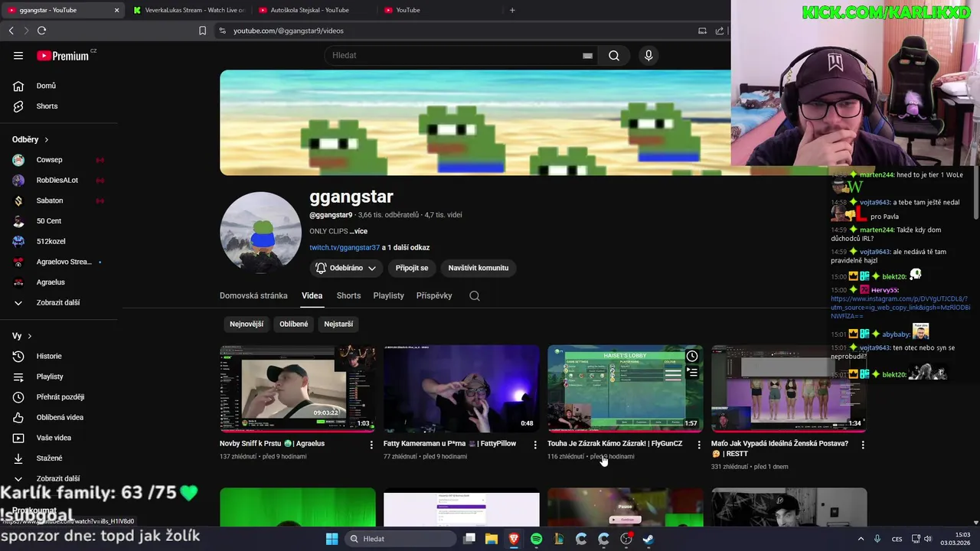Screen dimensions: 980x551
Task: Play Novby Sniff k Prstu thumbnail
Action: click(x=297, y=389)
